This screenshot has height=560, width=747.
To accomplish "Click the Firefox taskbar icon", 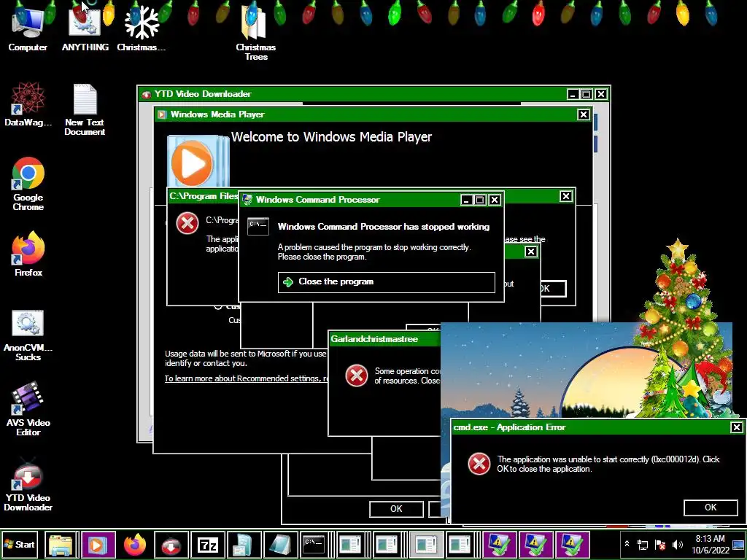I will coord(135,544).
